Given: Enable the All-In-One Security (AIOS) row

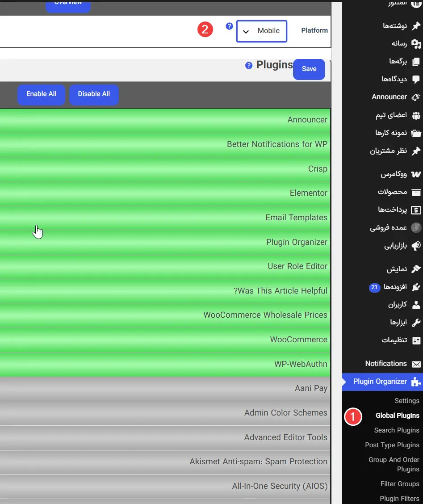Looking at the screenshot, I should [x=165, y=486].
